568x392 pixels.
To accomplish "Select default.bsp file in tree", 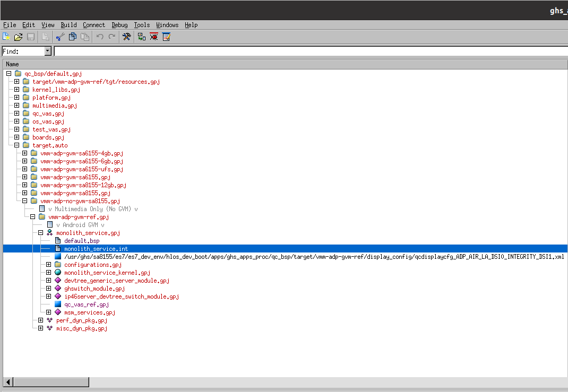I will (81, 241).
